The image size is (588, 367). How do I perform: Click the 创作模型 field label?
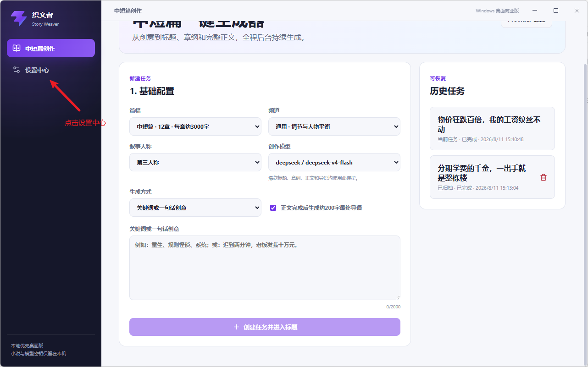(x=280, y=146)
